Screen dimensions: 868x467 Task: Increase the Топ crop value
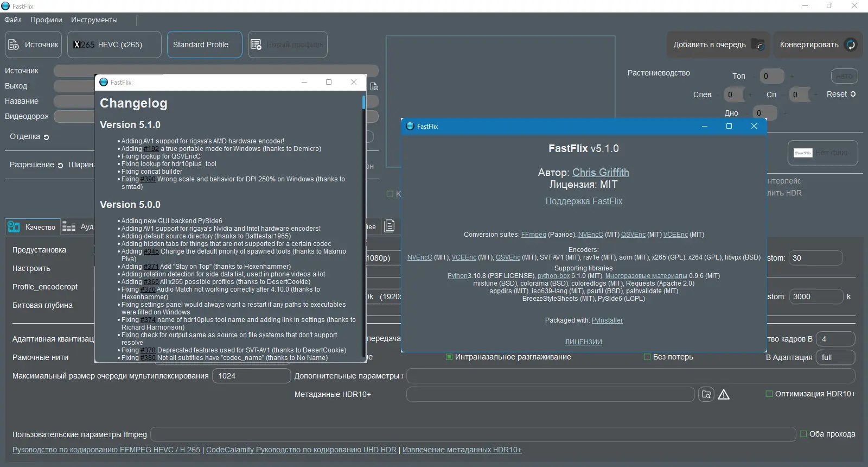pyautogui.click(x=792, y=76)
